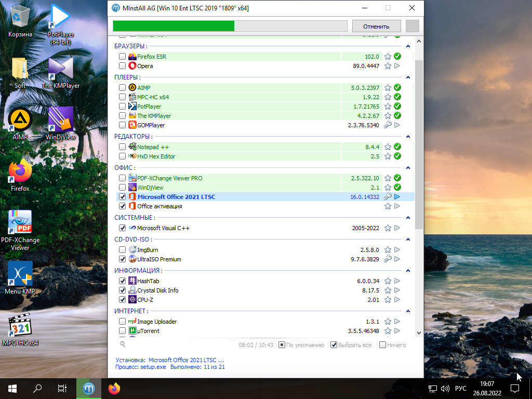532x399 pixels.
Task: Select the Soft folder on the desktop
Action: pos(20,73)
